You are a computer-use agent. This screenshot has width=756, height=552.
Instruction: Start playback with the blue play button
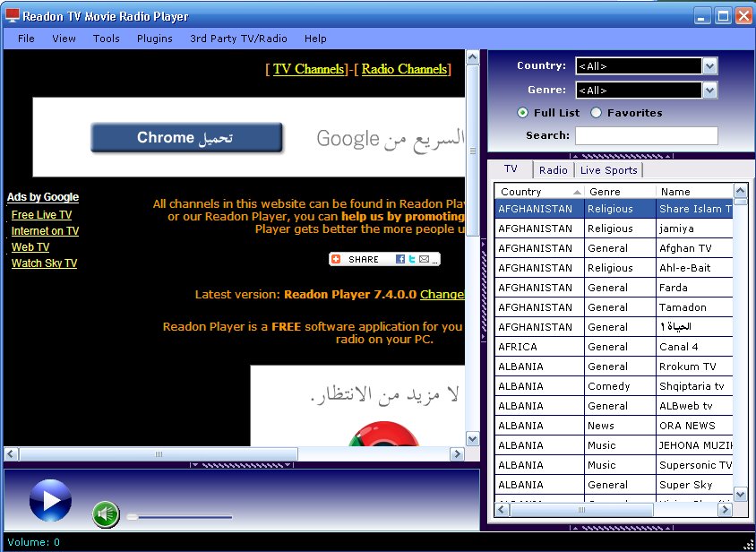pos(51,500)
